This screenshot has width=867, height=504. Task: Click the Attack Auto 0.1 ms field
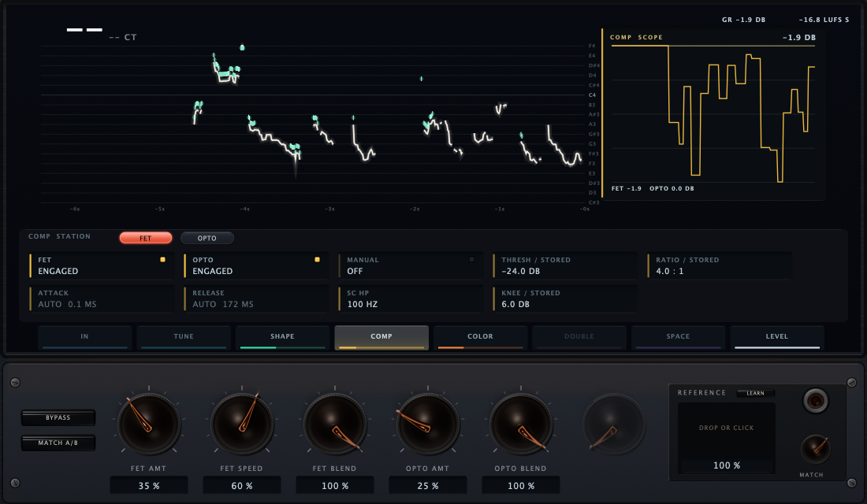pos(102,299)
